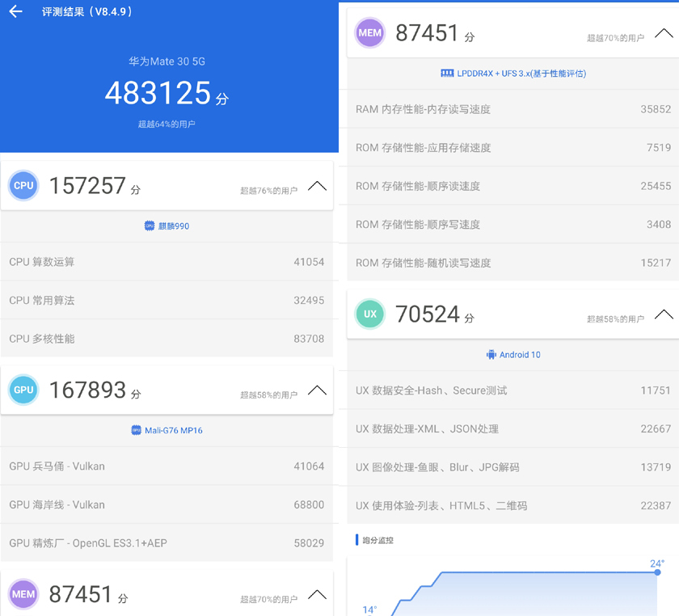This screenshot has width=679, height=616.
Task: Tap the UX score 70524
Action: click(x=427, y=314)
